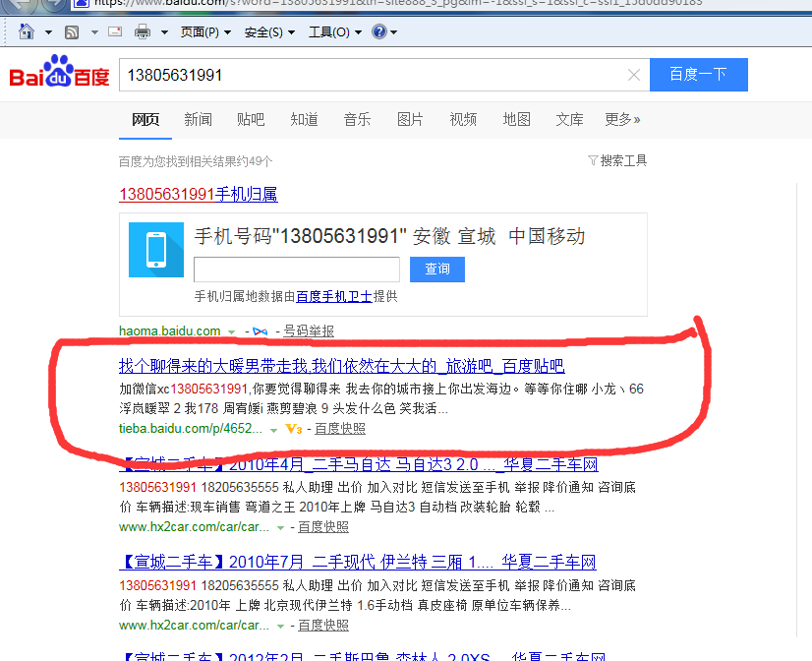Switch to the 音乐 tab
The height and width of the screenshot is (661, 812).
[357, 120]
